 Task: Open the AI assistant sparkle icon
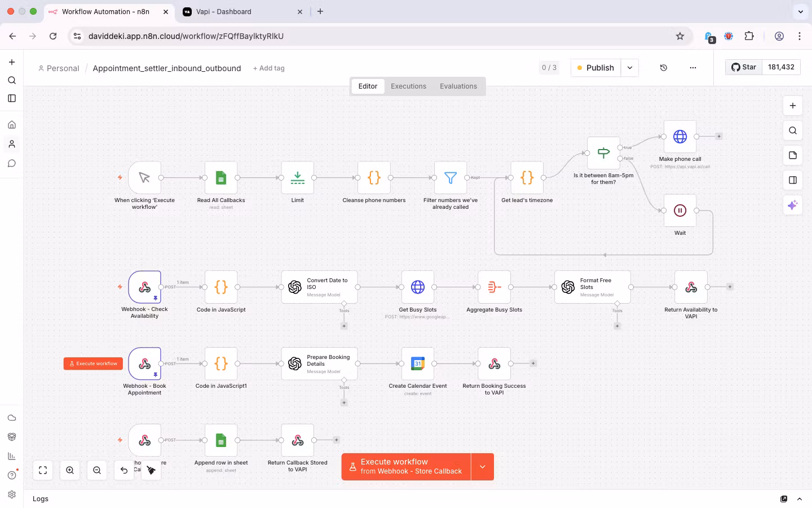[792, 205]
